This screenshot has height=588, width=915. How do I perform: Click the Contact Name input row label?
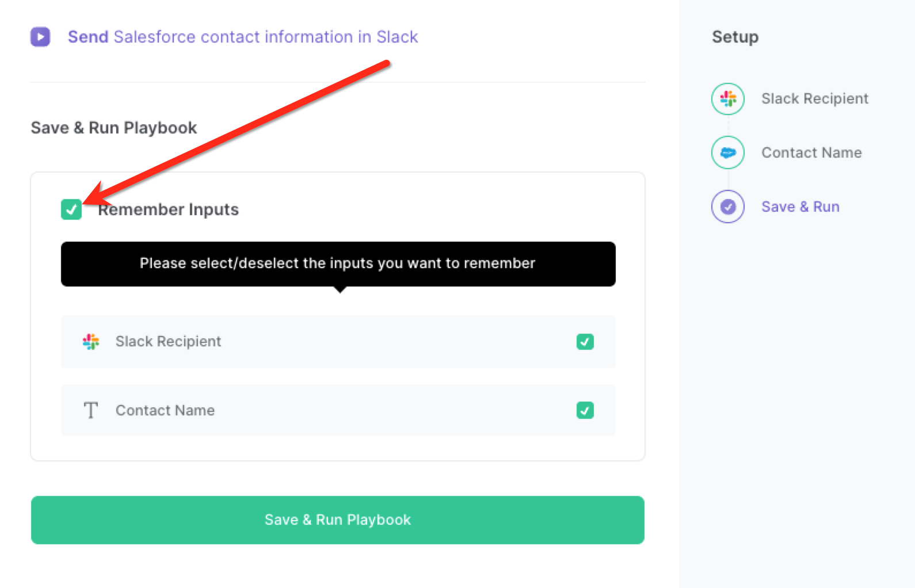pos(165,410)
